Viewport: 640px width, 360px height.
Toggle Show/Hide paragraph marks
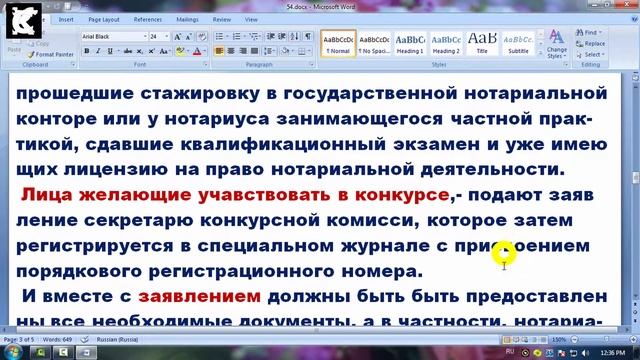(x=308, y=37)
